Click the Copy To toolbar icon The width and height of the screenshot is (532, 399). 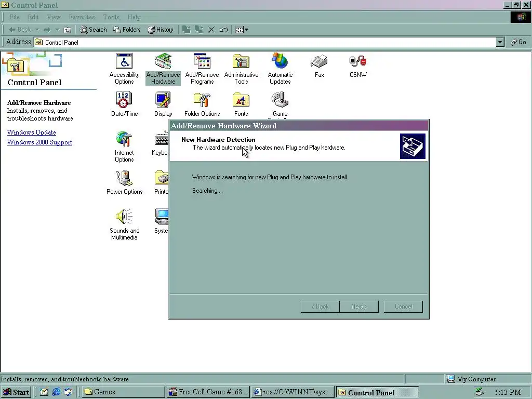(199, 30)
